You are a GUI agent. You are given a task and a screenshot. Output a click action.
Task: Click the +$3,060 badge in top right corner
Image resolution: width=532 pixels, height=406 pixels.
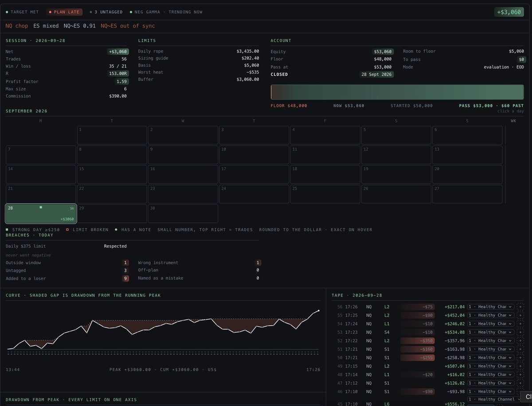509,12
